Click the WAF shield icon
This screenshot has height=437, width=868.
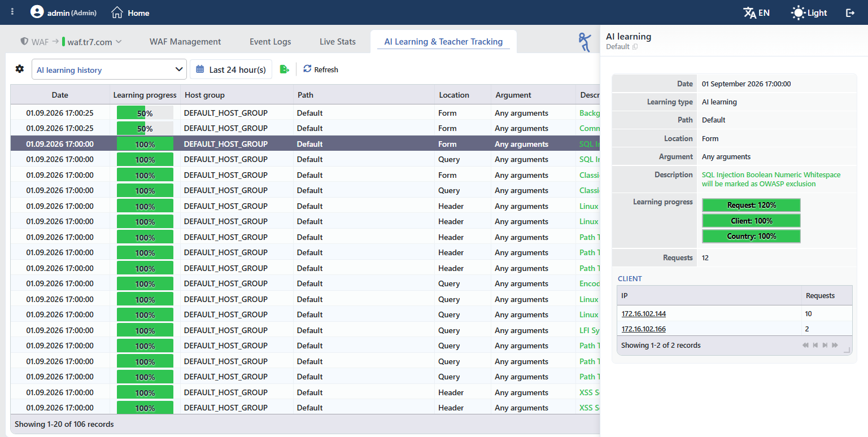[x=24, y=41]
